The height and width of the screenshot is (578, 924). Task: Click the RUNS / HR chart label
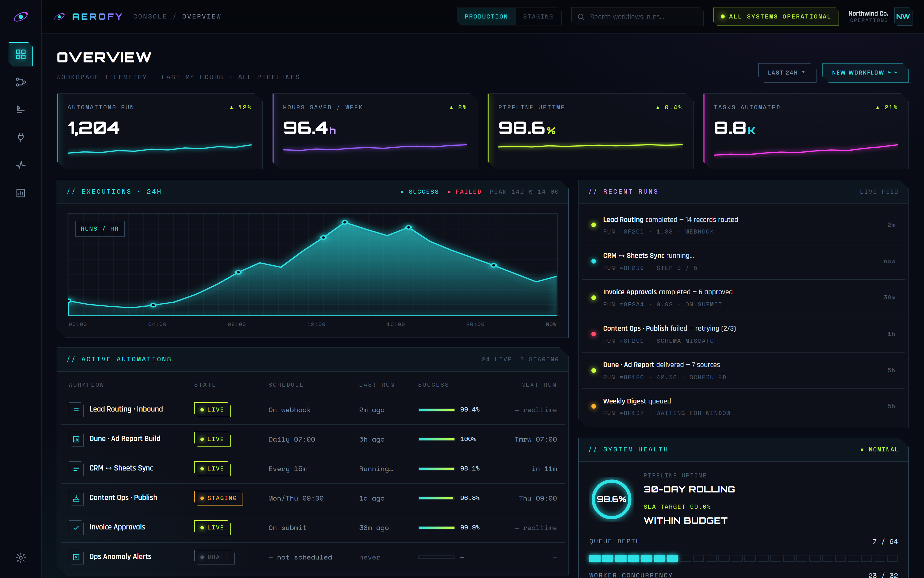pos(100,229)
